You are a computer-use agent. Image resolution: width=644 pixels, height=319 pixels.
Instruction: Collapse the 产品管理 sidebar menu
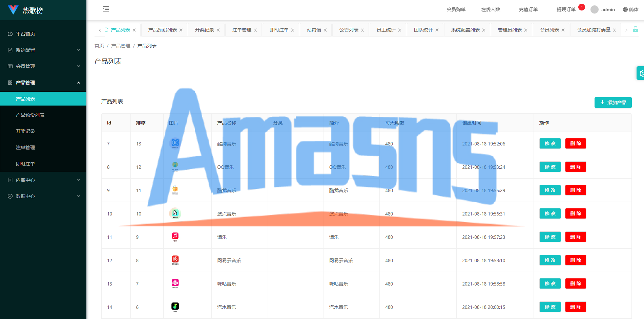[43, 83]
